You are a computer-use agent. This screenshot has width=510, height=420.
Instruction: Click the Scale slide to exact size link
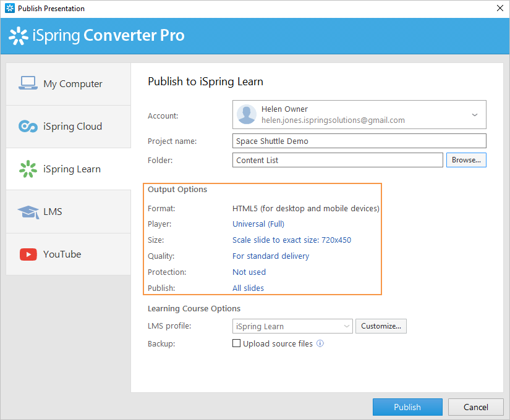(292, 240)
